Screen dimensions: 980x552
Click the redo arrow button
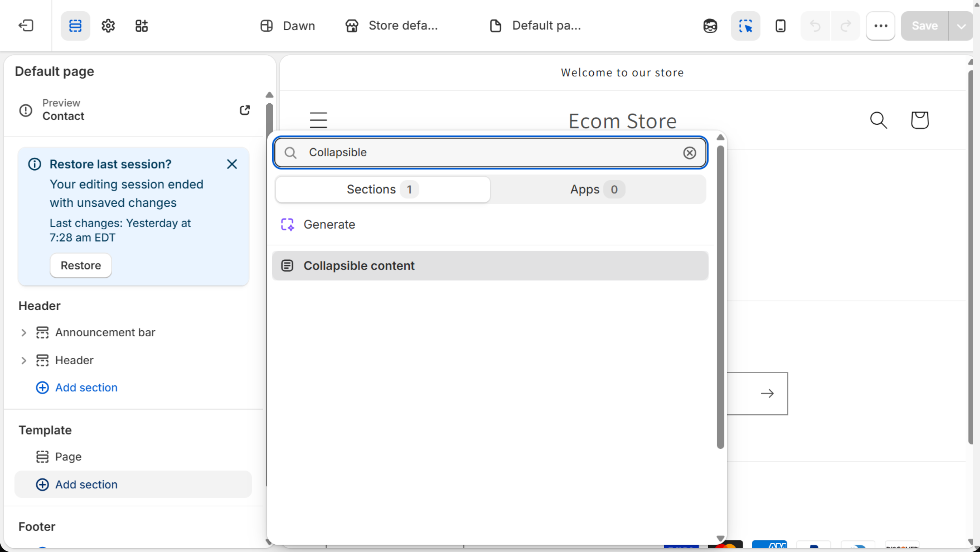846,26
